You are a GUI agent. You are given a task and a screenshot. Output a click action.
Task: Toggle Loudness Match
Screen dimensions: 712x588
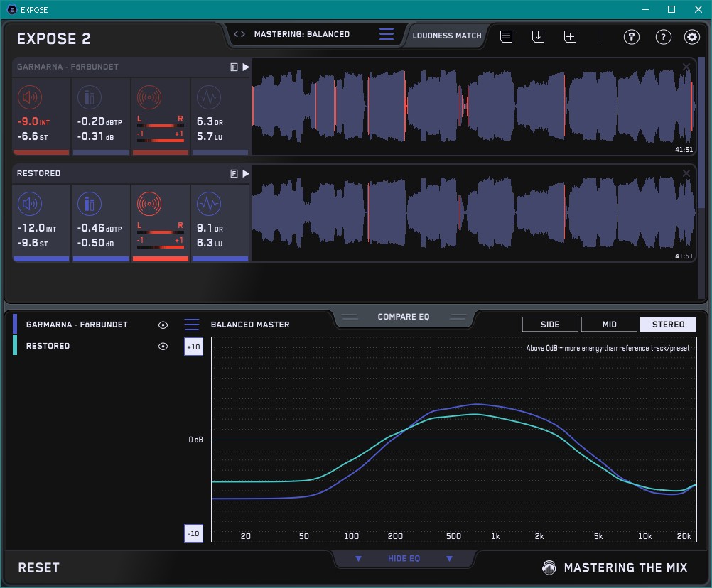[447, 35]
